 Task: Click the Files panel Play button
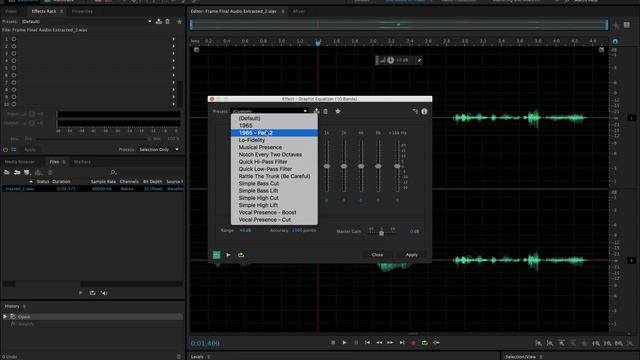pyautogui.click(x=80, y=293)
